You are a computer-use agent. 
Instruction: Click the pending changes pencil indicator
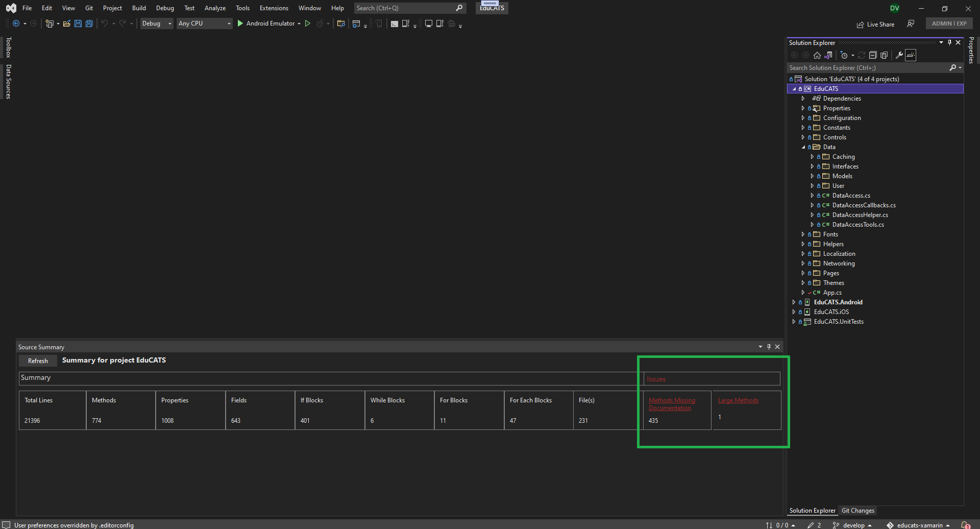(x=814, y=525)
